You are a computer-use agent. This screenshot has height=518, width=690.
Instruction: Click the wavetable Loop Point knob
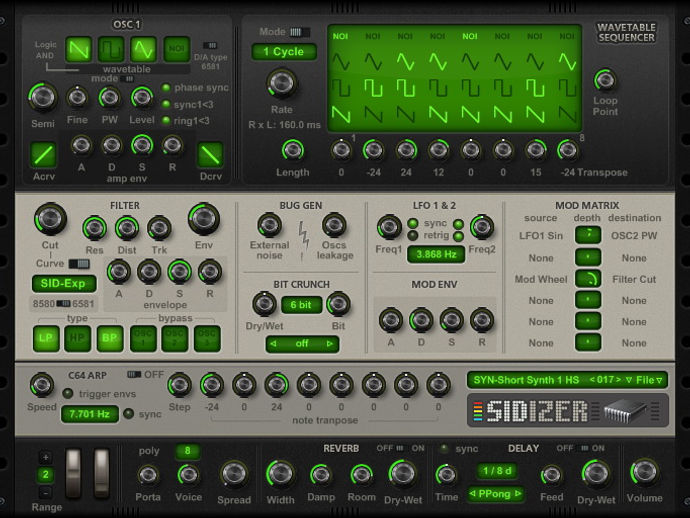point(605,80)
